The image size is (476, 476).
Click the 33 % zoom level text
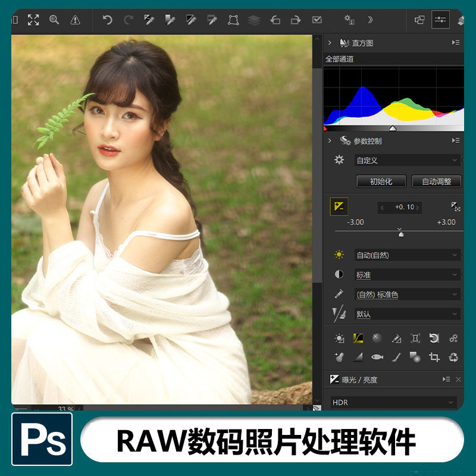(65, 409)
